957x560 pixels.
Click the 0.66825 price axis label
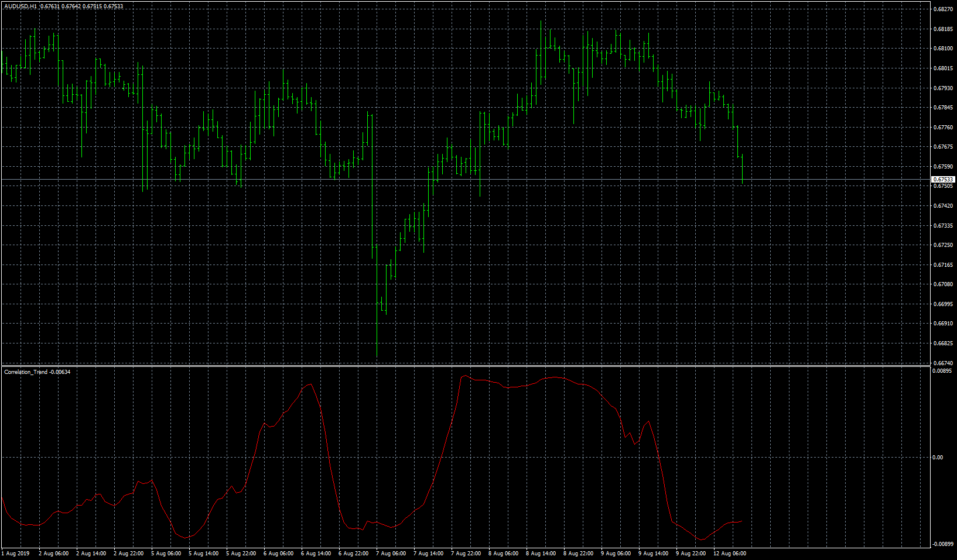click(x=943, y=343)
